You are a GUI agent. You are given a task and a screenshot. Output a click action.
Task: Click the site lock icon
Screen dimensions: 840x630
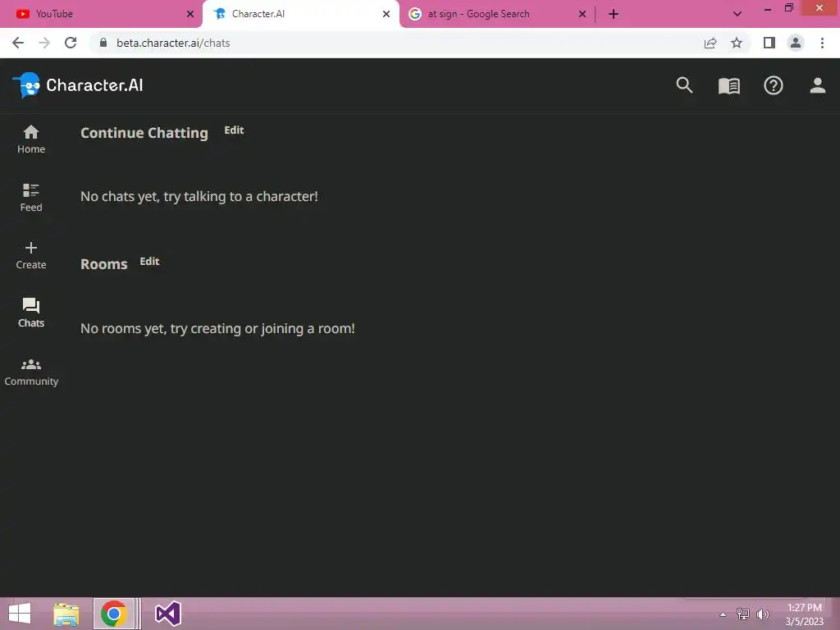click(103, 43)
